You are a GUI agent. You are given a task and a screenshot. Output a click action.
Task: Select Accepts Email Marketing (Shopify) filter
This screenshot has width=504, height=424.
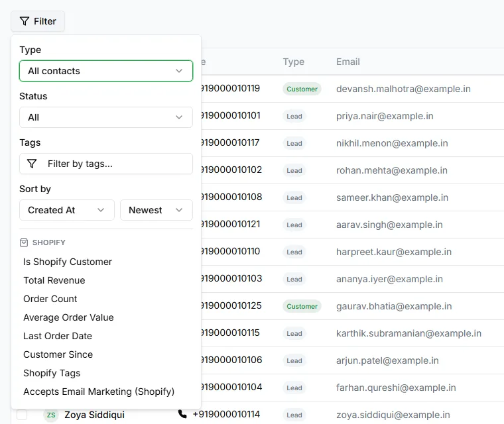click(x=99, y=392)
